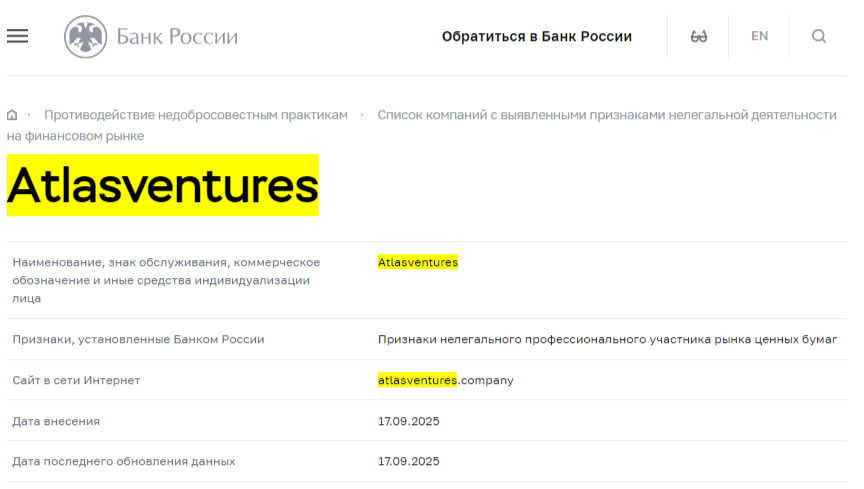The width and height of the screenshot is (864, 489).
Task: Click the 'Дата внесения' date 17.09.2025
Action: click(x=408, y=421)
